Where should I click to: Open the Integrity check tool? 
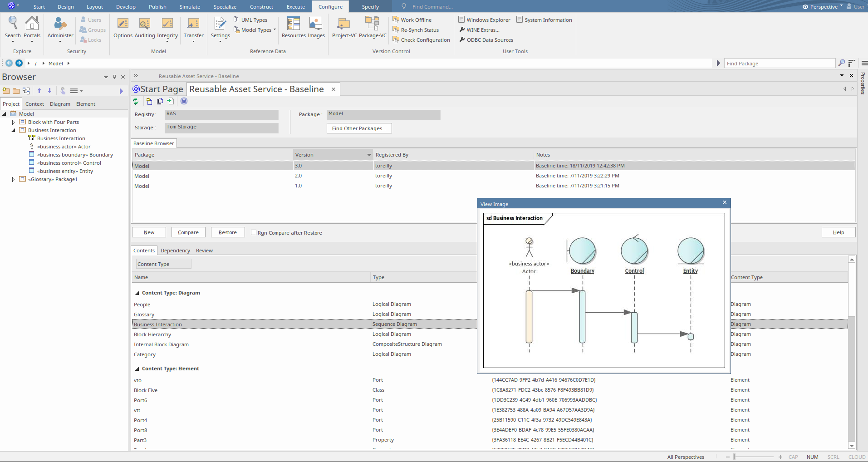pos(167,24)
